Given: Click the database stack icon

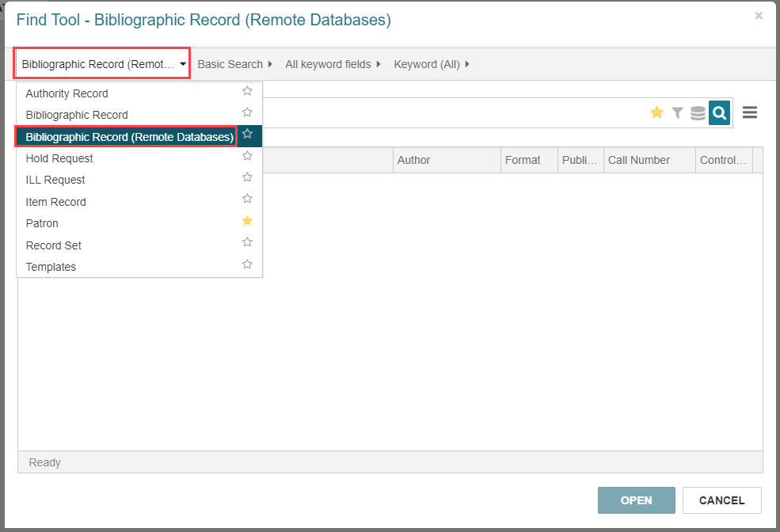Looking at the screenshot, I should [x=698, y=113].
